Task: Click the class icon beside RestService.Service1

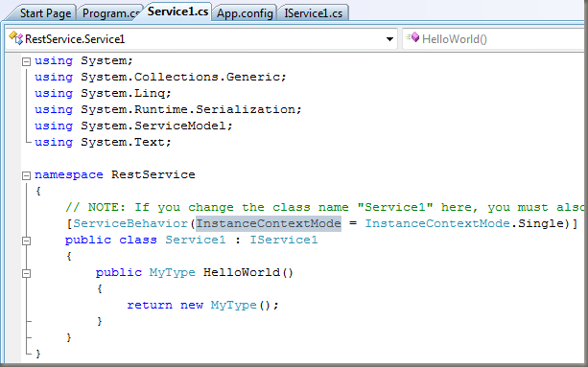Action: click(15, 38)
